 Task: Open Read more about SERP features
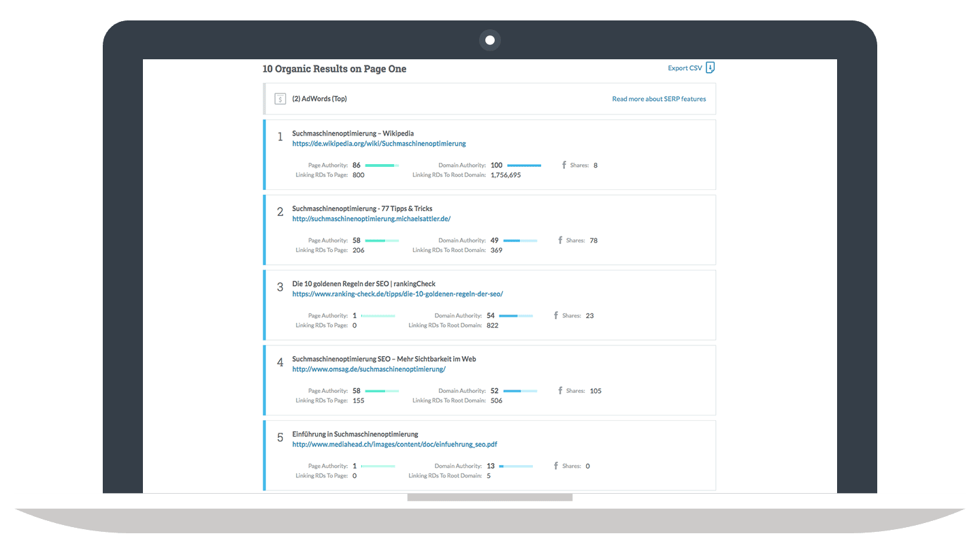click(659, 99)
